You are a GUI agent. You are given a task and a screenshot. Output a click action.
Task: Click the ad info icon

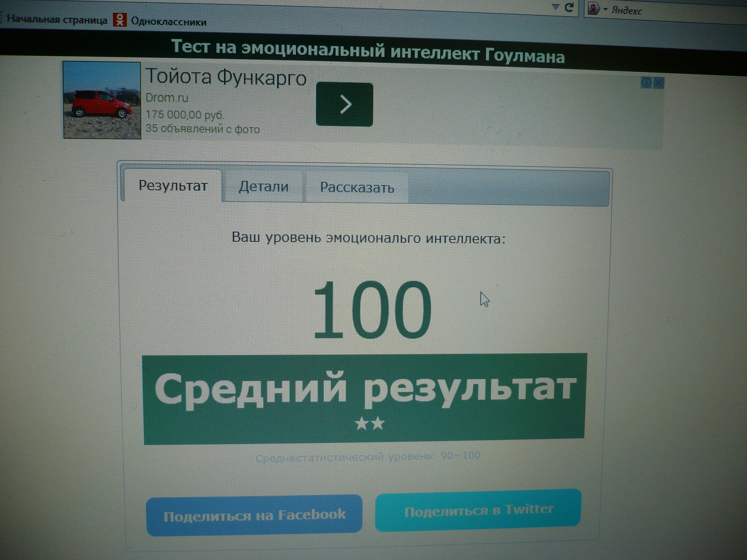(x=646, y=82)
